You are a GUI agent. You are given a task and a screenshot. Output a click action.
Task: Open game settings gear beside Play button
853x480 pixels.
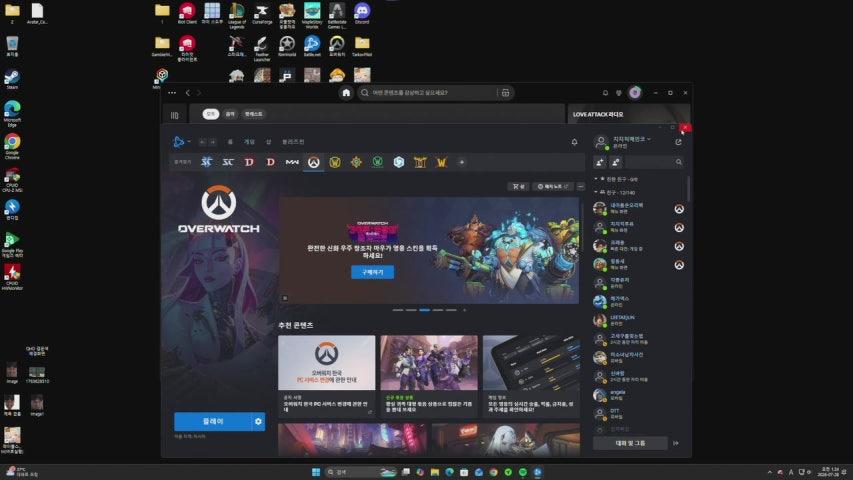pyautogui.click(x=258, y=421)
